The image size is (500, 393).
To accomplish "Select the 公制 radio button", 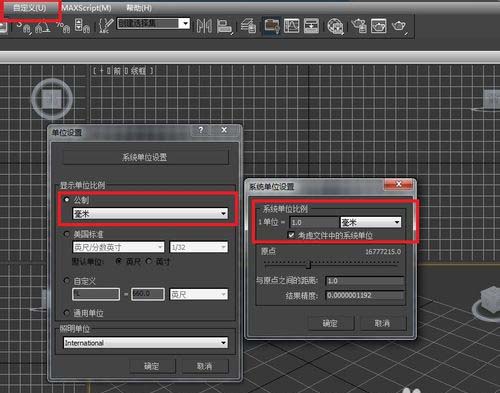I will click(x=67, y=199).
